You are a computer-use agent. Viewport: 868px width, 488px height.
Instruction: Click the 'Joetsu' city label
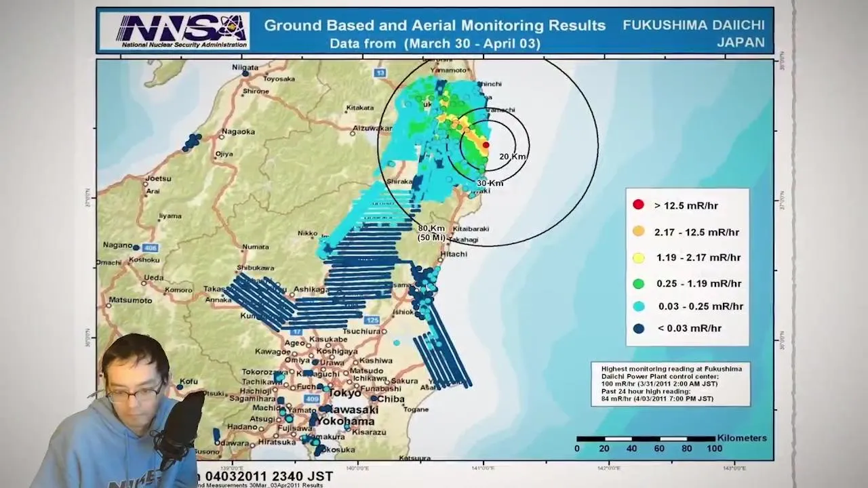point(159,178)
